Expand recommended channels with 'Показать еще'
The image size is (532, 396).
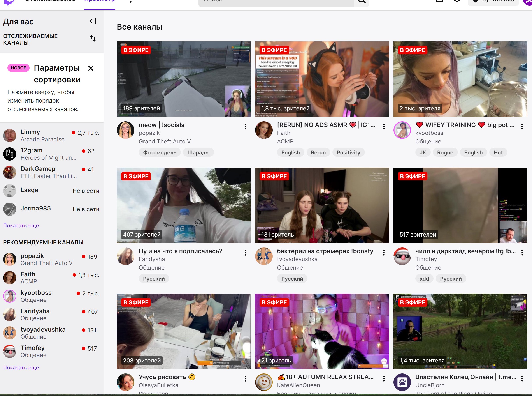[21, 368]
